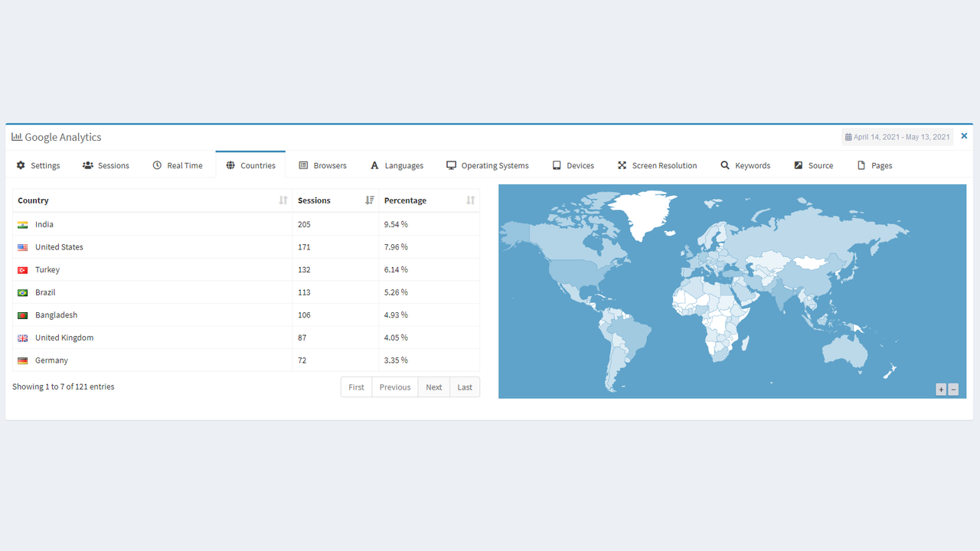Switch to the Languages tab
Screen dimensions: 980x551
click(397, 165)
